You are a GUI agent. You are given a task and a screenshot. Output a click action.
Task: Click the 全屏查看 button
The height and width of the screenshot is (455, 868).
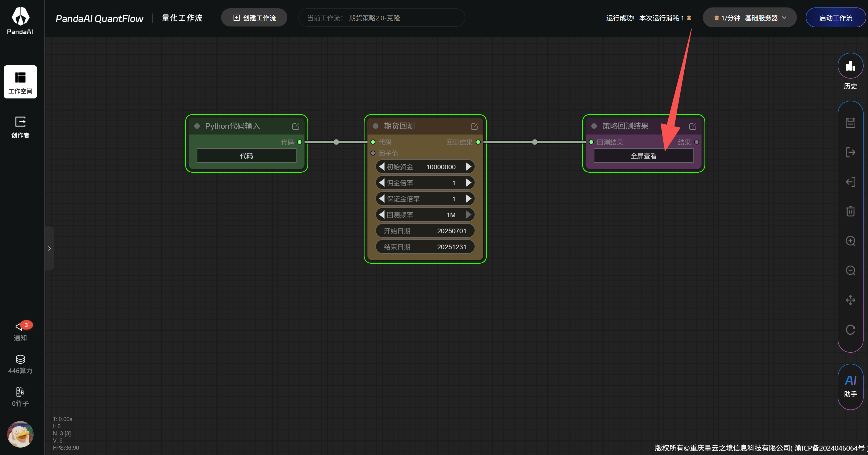click(x=643, y=156)
